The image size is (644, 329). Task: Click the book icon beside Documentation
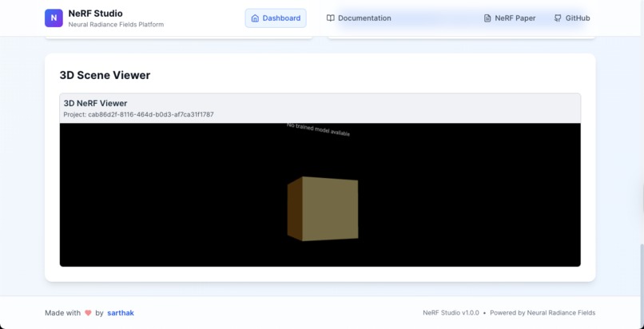click(x=330, y=18)
